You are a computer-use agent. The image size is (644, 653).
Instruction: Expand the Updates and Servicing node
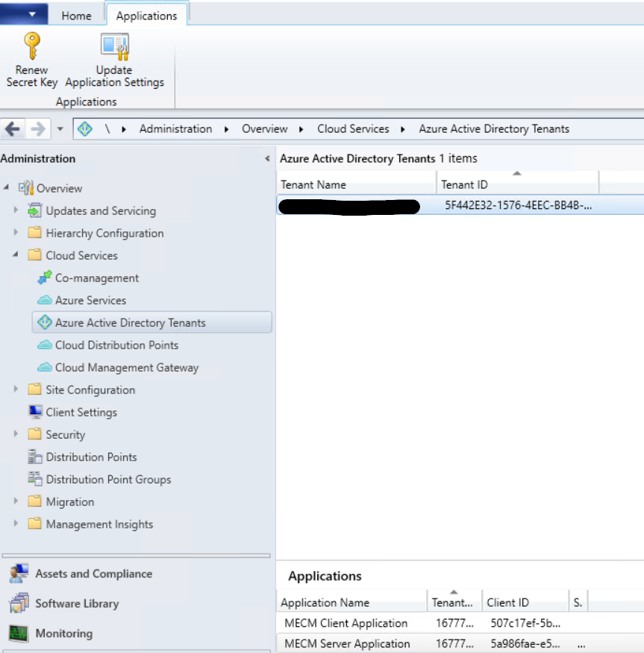click(x=16, y=210)
